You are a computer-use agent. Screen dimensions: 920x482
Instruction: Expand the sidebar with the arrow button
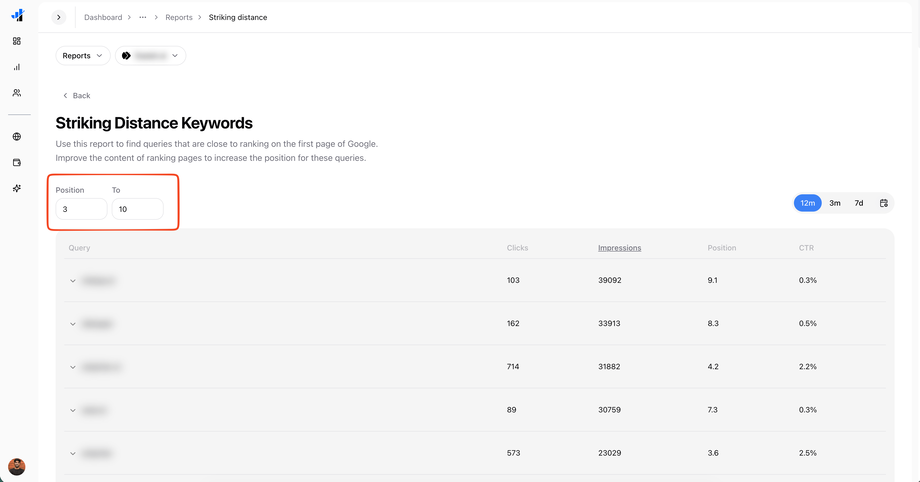59,17
